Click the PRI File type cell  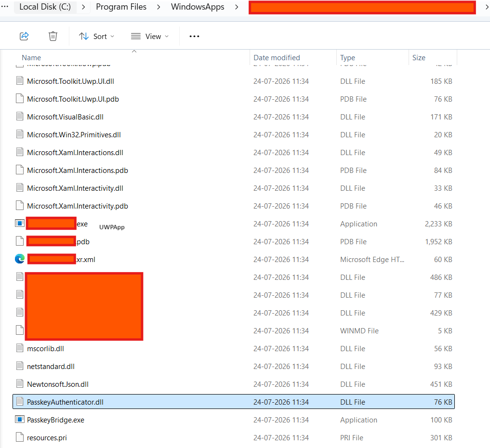point(352,438)
